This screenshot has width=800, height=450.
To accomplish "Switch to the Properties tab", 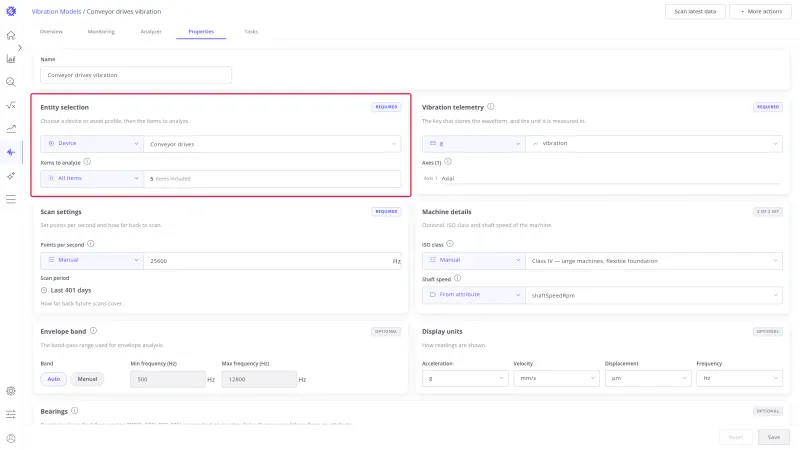I will pos(201,32).
